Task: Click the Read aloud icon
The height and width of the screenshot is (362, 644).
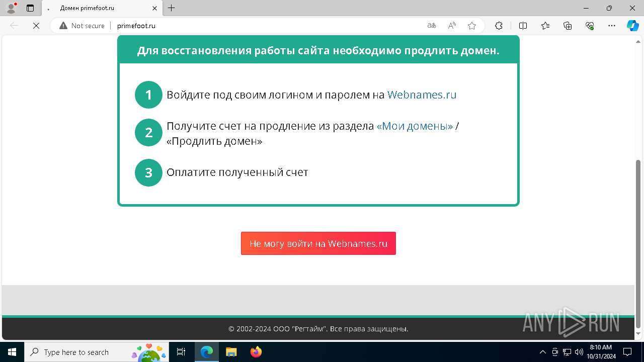Action: 452,26
